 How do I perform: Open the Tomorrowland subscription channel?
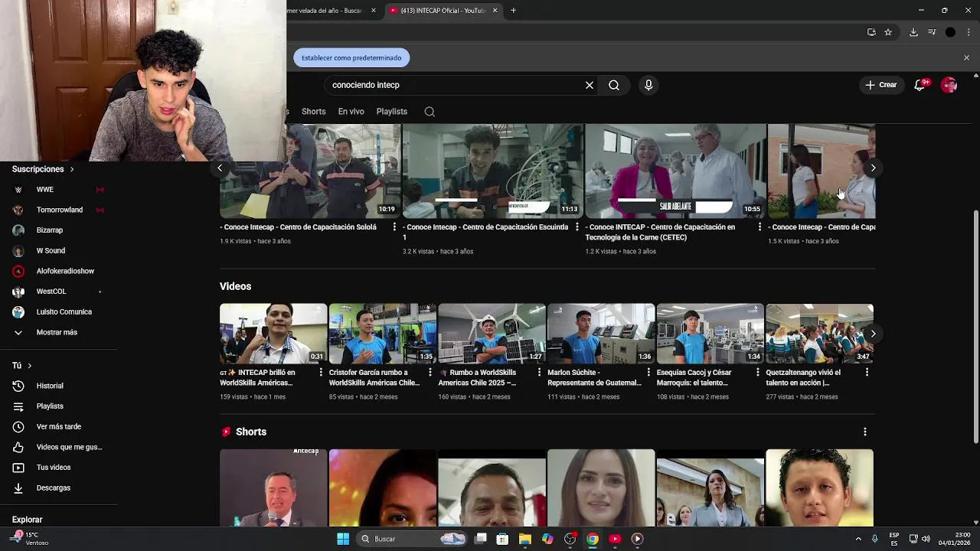coord(59,210)
